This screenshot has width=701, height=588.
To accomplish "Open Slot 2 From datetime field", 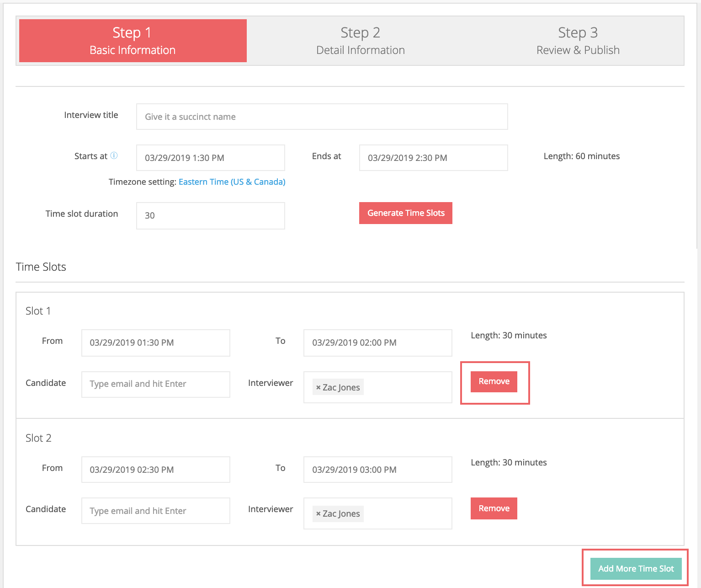I will 155,470.
